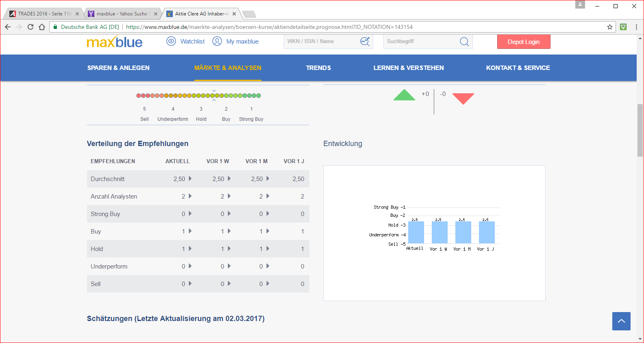Close the Aktie Clere AG tab

click(x=234, y=14)
